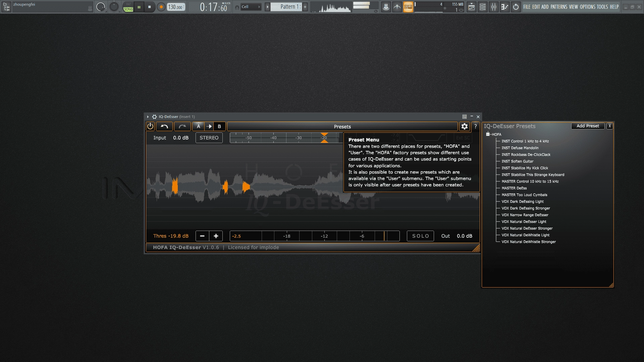The height and width of the screenshot is (362, 644).
Task: Click the orange threshold marker on meter
Action: 324,138
